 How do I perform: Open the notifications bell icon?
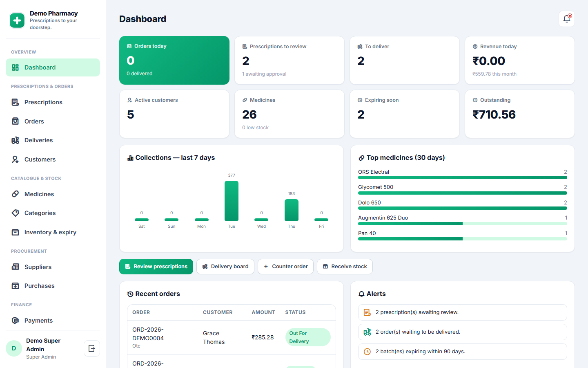tap(567, 19)
